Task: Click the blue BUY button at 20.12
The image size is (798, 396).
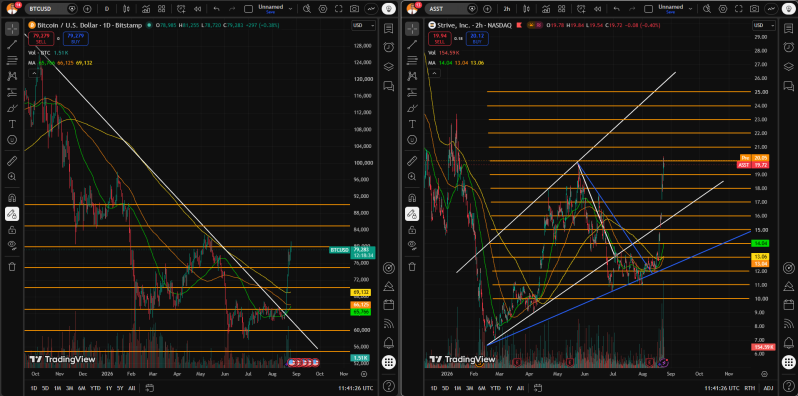Action: 476,39
